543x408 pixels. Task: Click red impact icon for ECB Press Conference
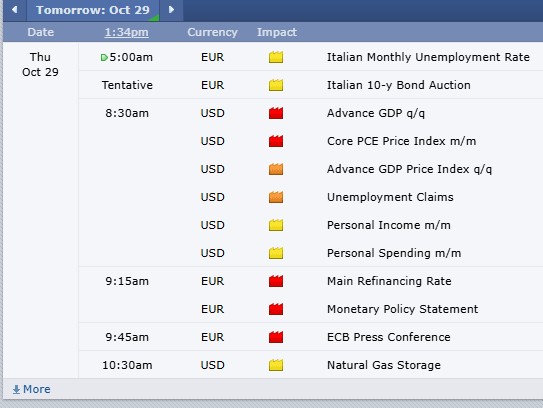click(276, 337)
